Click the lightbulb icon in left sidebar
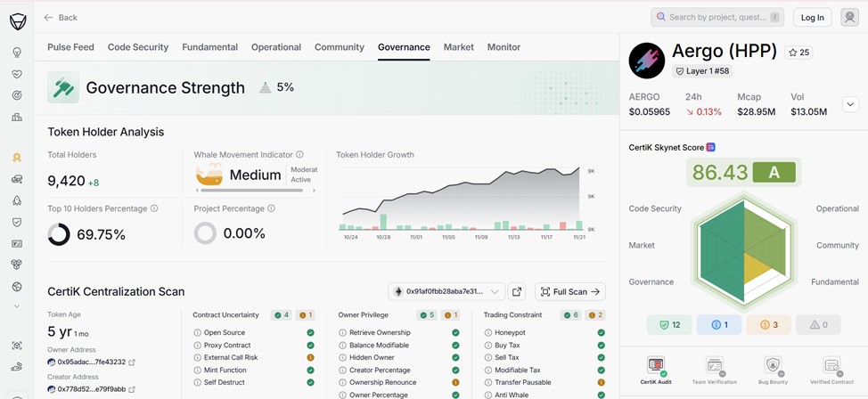The image size is (868, 399). click(x=17, y=53)
